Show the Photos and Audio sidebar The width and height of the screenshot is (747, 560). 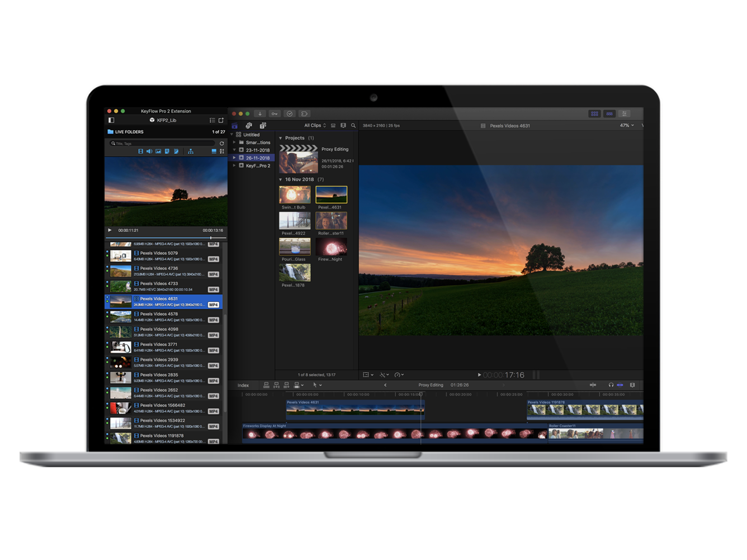point(249,126)
